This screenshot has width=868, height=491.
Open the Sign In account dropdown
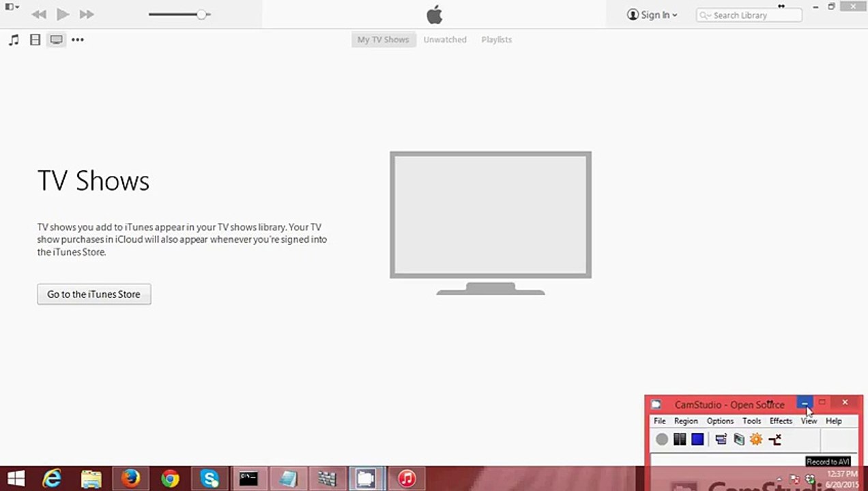click(x=652, y=15)
